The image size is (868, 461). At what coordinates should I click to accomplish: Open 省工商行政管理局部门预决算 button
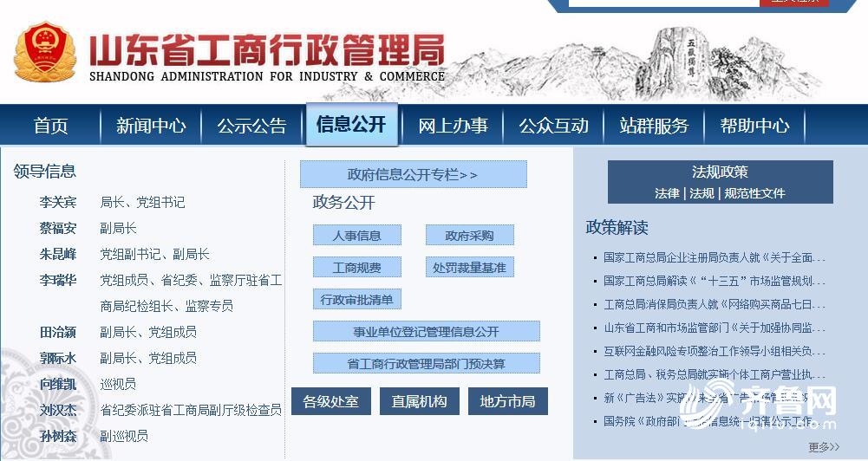427,364
